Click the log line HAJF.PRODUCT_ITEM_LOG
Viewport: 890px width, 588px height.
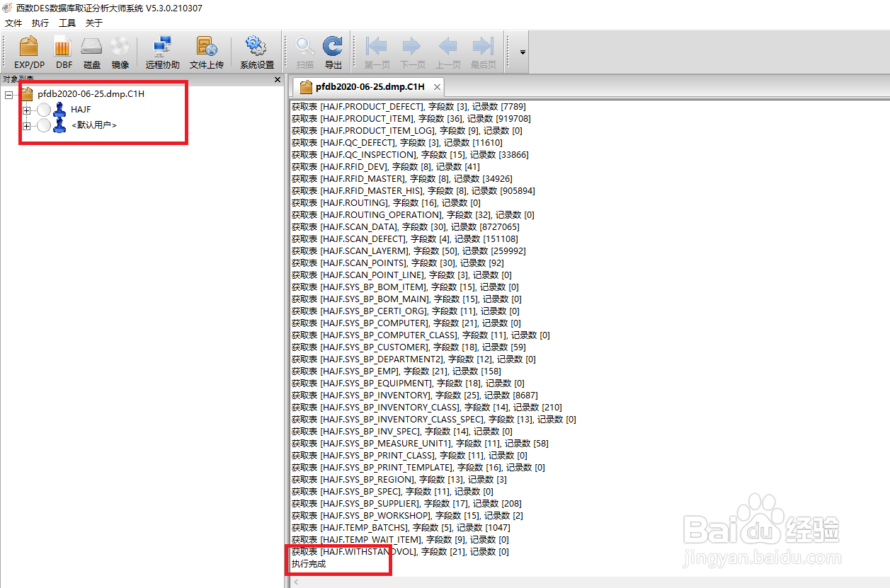407,130
